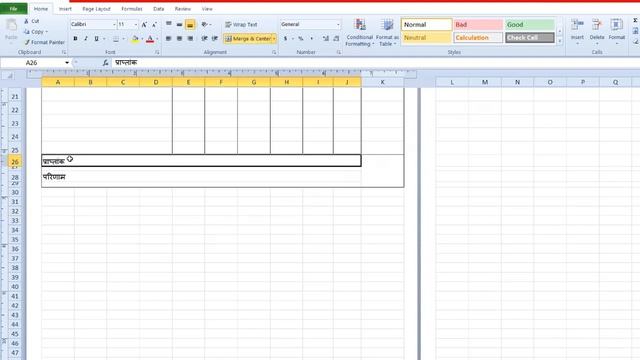
Task: Apply the Normal cell style
Action: (427, 24)
